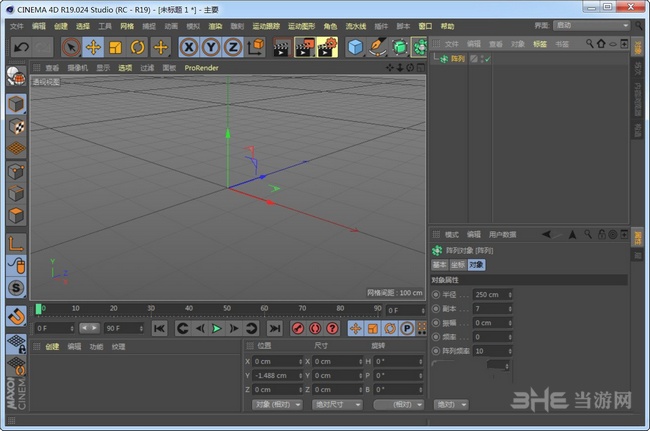Click frame 50 on the timeline ruler
The width and height of the screenshot is (650, 431).
227,308
